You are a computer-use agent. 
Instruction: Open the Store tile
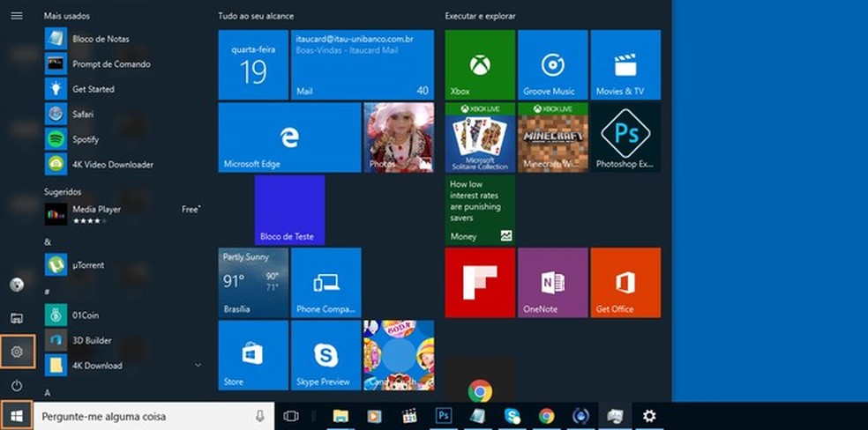point(253,355)
